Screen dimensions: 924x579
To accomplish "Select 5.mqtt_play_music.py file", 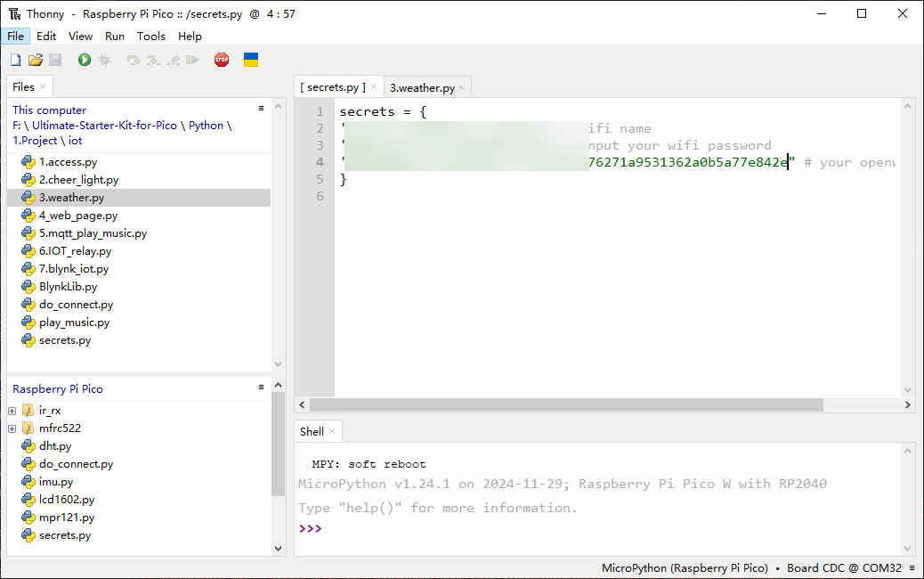I will click(x=93, y=233).
